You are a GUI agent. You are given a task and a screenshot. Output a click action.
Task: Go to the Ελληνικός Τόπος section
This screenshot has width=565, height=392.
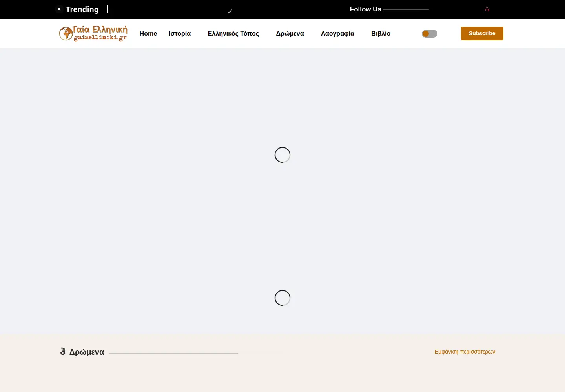pos(233,34)
